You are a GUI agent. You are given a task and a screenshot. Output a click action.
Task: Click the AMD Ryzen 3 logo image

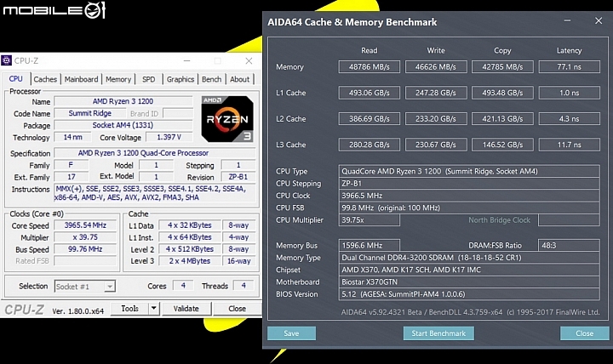point(227,119)
